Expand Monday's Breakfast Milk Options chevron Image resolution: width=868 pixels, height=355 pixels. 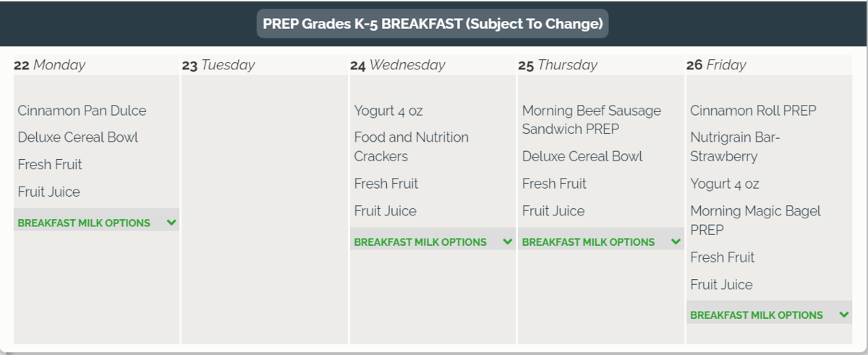tap(171, 223)
